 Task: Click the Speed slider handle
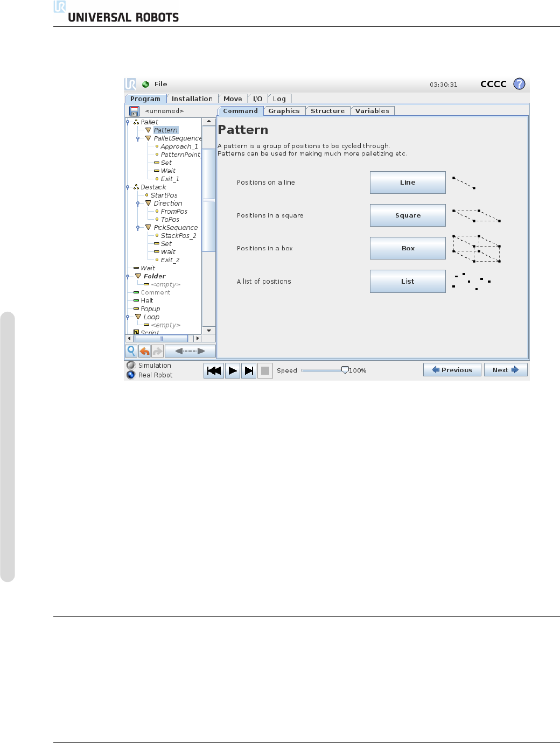(345, 370)
